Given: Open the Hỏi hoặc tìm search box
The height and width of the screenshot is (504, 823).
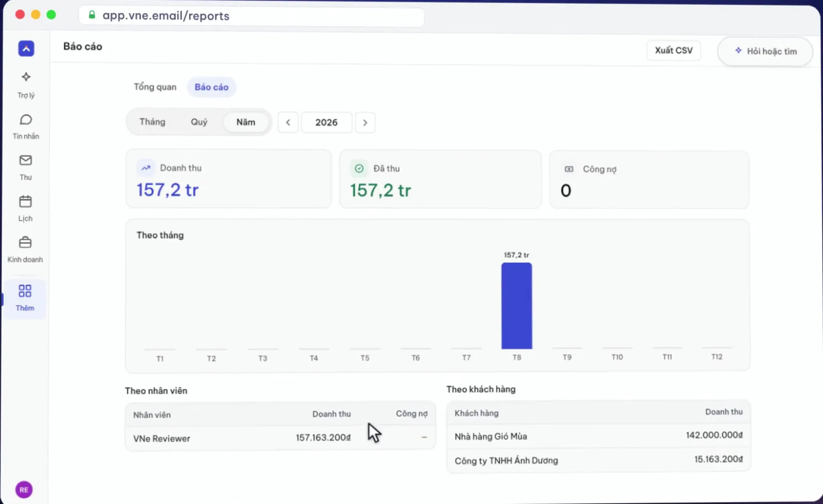Looking at the screenshot, I should [765, 51].
